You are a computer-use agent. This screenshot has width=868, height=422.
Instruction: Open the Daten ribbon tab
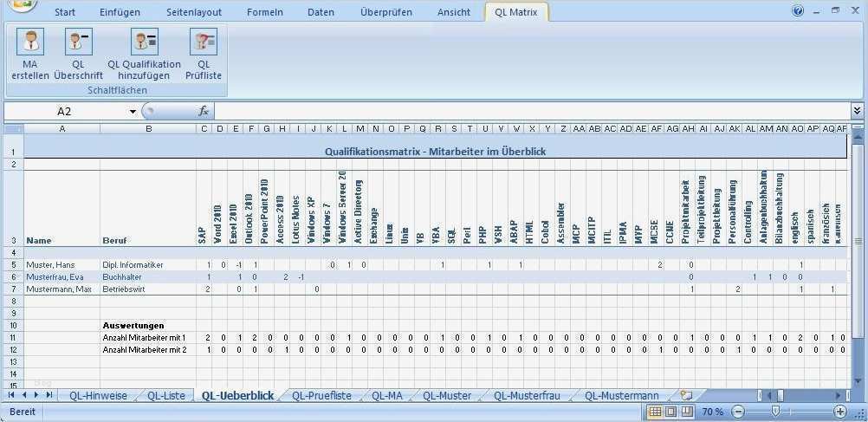tap(321, 11)
